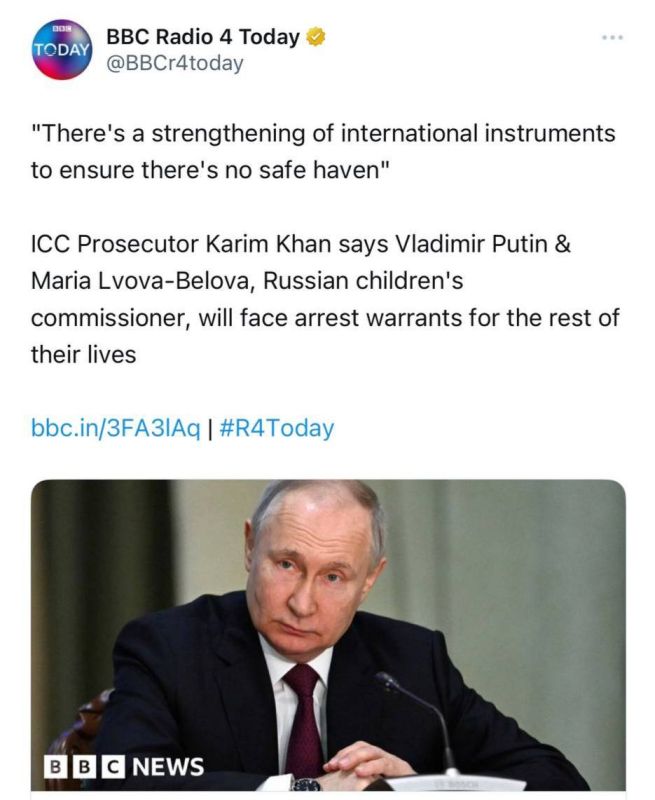Screen dimensions: 655x800
Task: Click the BBC Radio 4 Today display name
Action: tap(203, 37)
